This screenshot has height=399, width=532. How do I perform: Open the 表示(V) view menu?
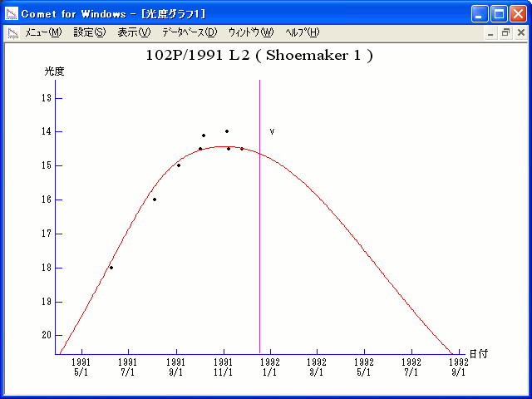pos(134,32)
